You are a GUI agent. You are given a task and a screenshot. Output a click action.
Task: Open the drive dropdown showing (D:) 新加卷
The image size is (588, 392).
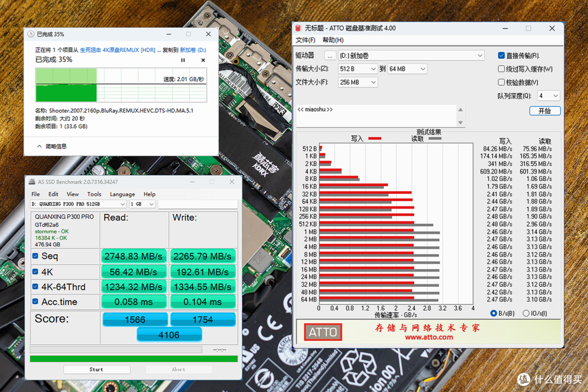(x=411, y=56)
